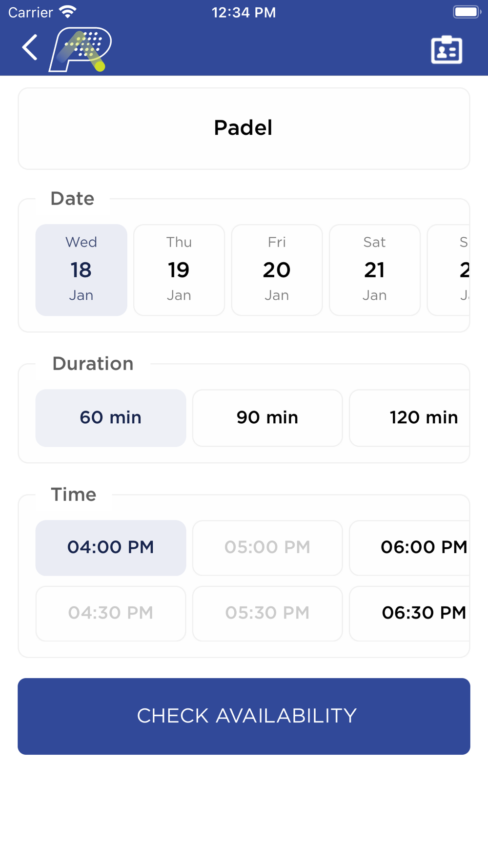Viewport: 488px width, 868px height.
Task: Tap the back arrow icon
Action: [30, 48]
